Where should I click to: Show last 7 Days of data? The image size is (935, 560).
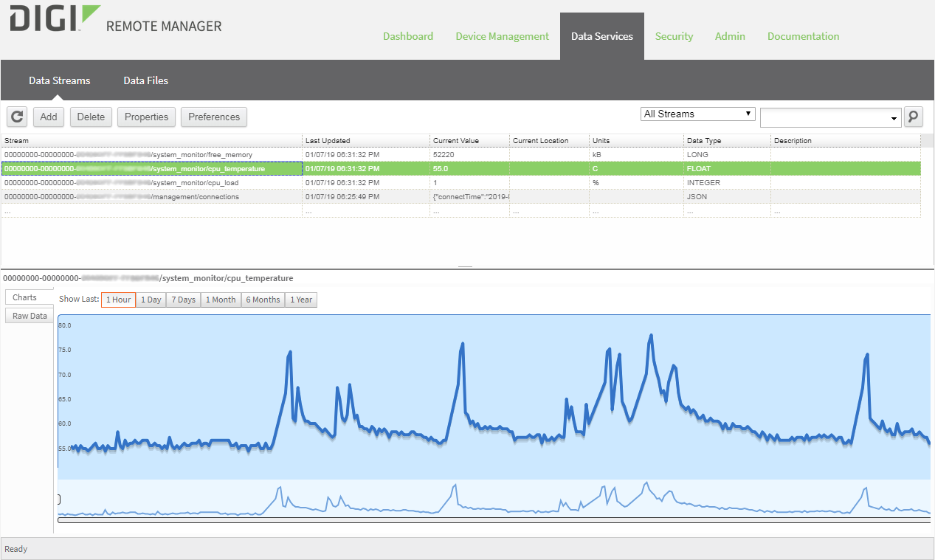[x=184, y=300]
